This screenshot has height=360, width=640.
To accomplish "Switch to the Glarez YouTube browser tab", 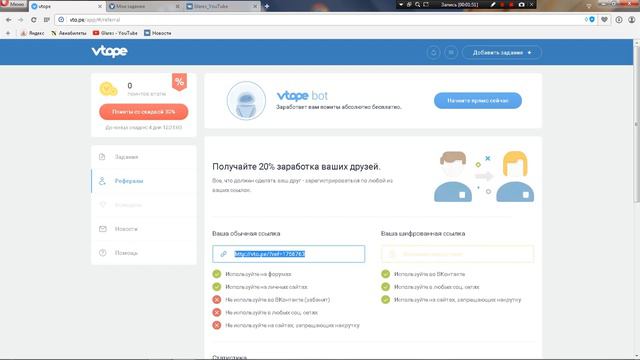I will point(222,7).
